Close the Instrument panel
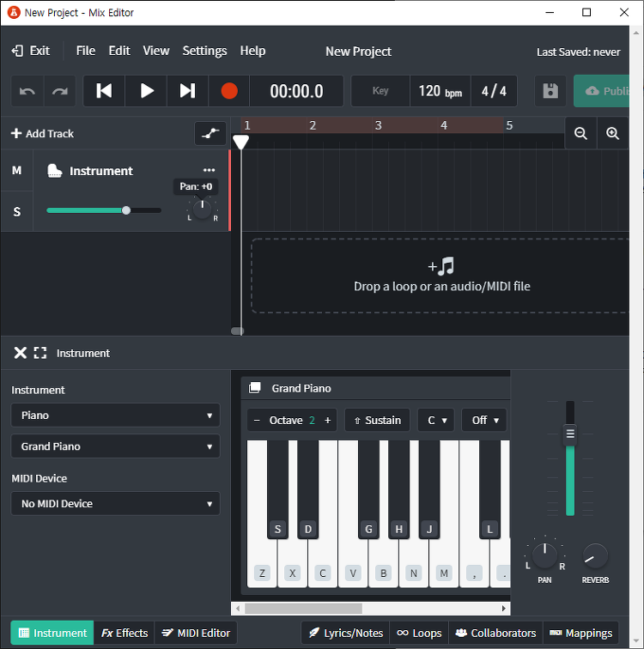 (20, 353)
